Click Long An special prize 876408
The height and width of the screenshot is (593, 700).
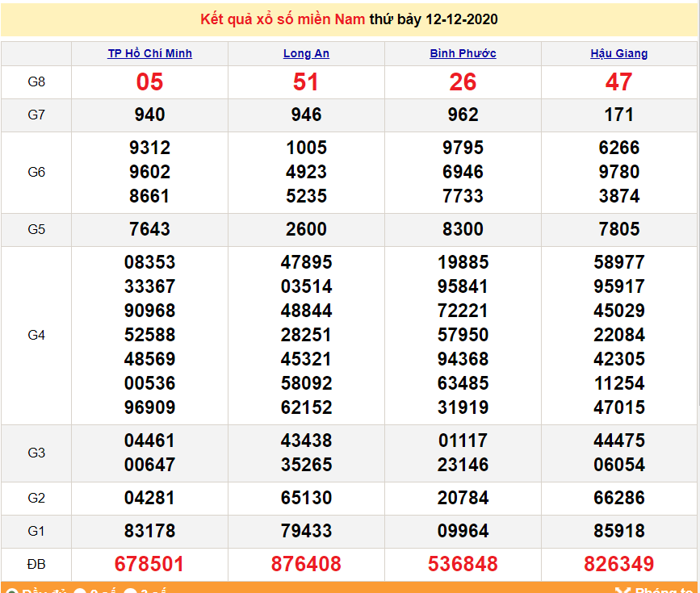pyautogui.click(x=306, y=563)
